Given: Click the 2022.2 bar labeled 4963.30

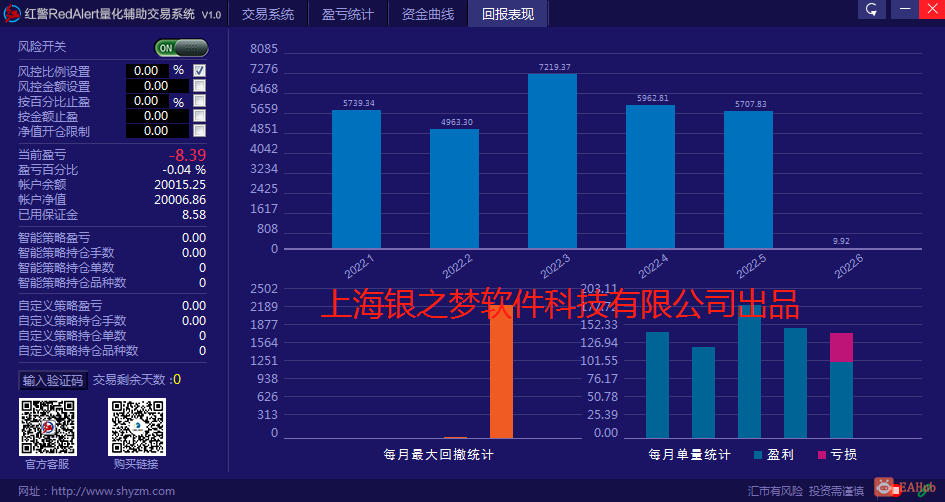Looking at the screenshot, I should click(454, 189).
